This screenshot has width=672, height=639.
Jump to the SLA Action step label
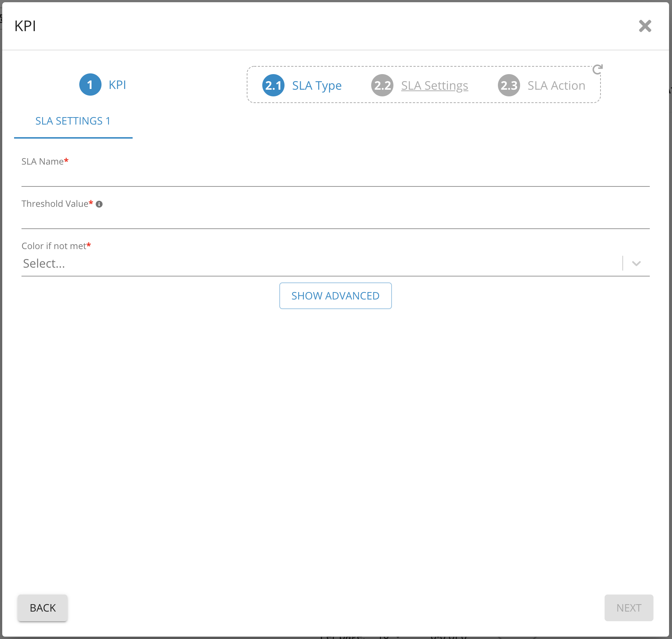click(x=556, y=86)
